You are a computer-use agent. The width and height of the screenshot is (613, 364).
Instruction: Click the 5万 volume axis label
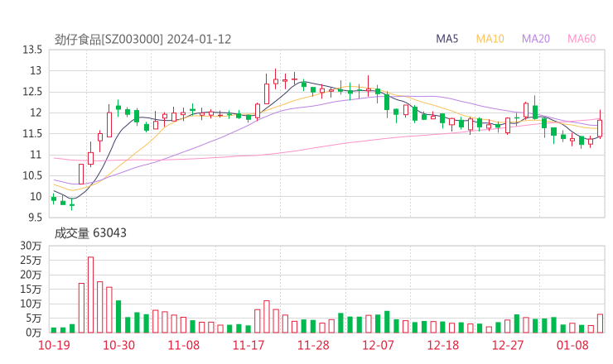click(34, 318)
